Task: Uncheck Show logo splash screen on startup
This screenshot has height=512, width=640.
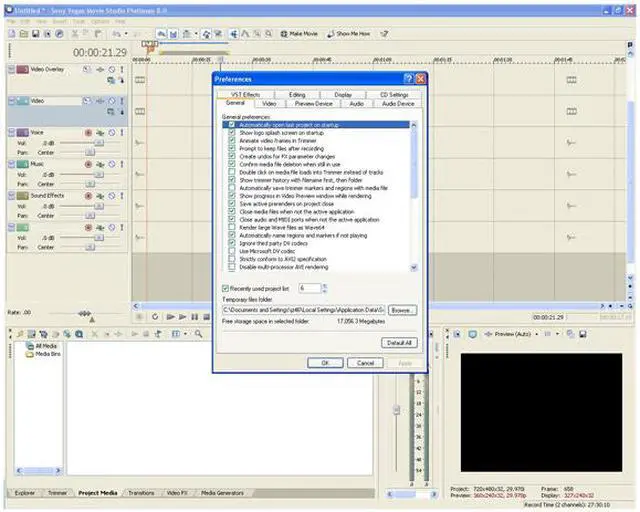Action: (232, 132)
